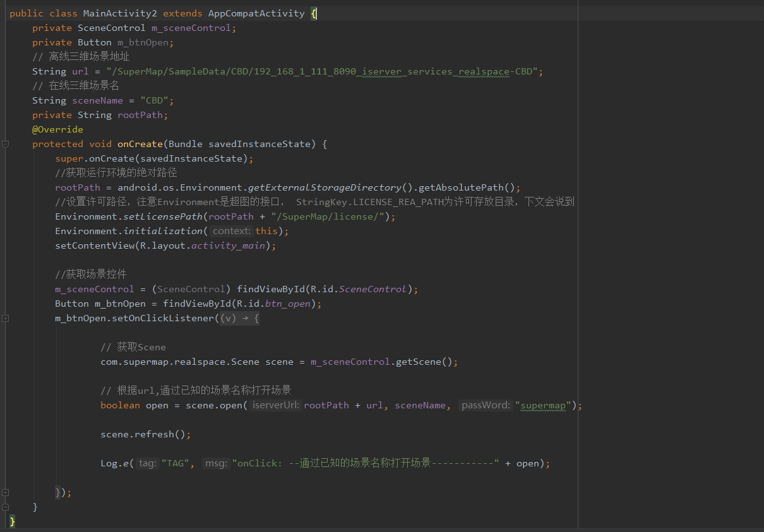
Task: Click the "TAG" string literal
Action: [x=176, y=463]
